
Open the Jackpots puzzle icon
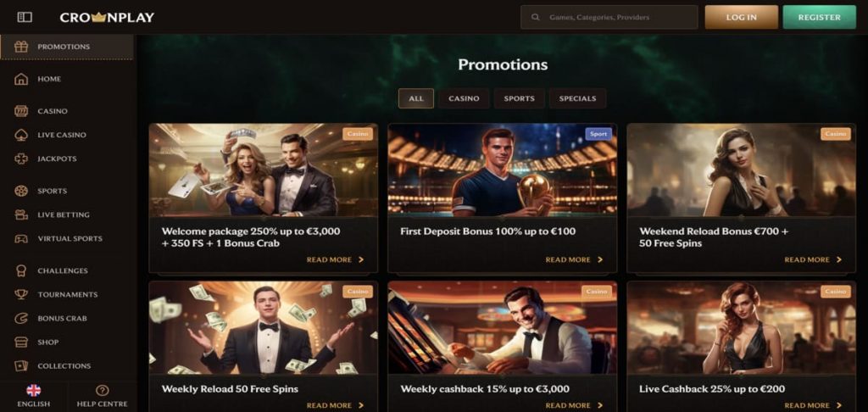click(22, 159)
